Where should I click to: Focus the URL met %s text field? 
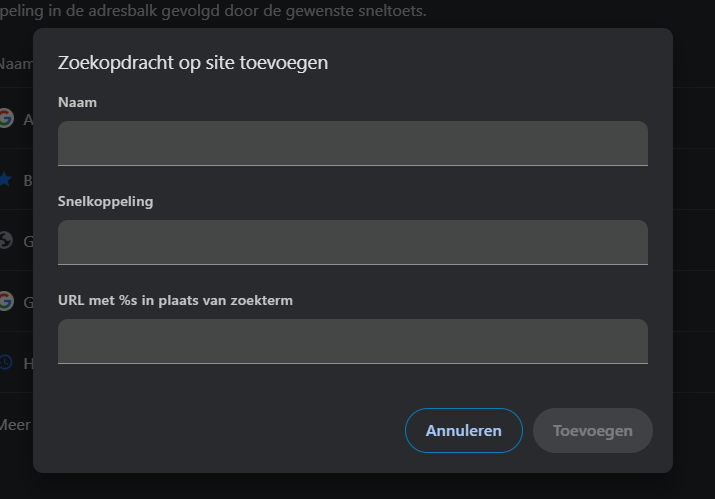click(x=352, y=341)
